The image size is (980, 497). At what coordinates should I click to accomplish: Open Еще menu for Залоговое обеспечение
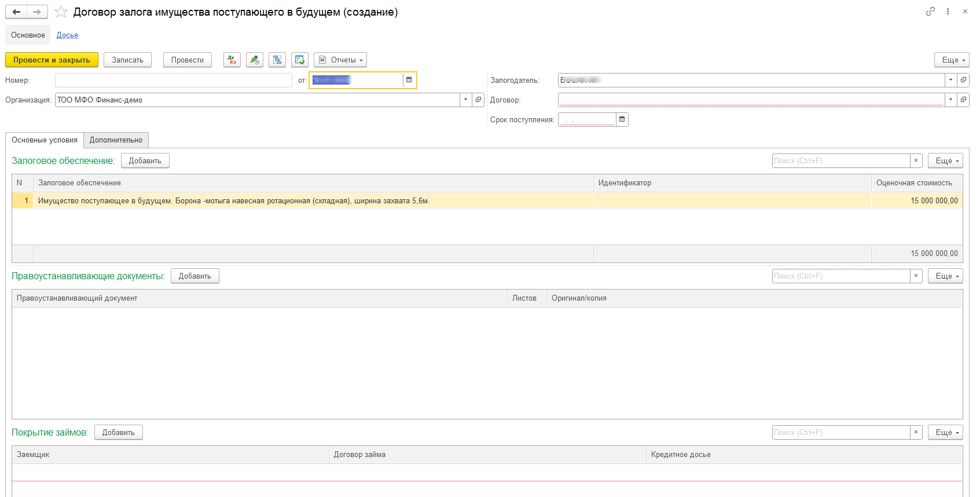[x=945, y=160]
